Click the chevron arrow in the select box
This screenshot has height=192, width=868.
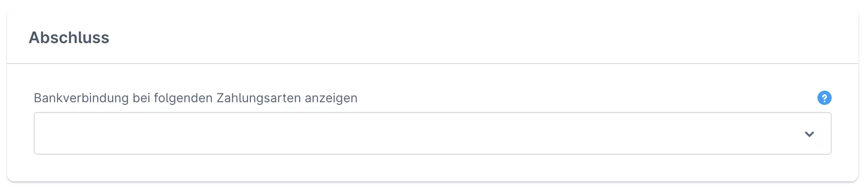tap(809, 134)
